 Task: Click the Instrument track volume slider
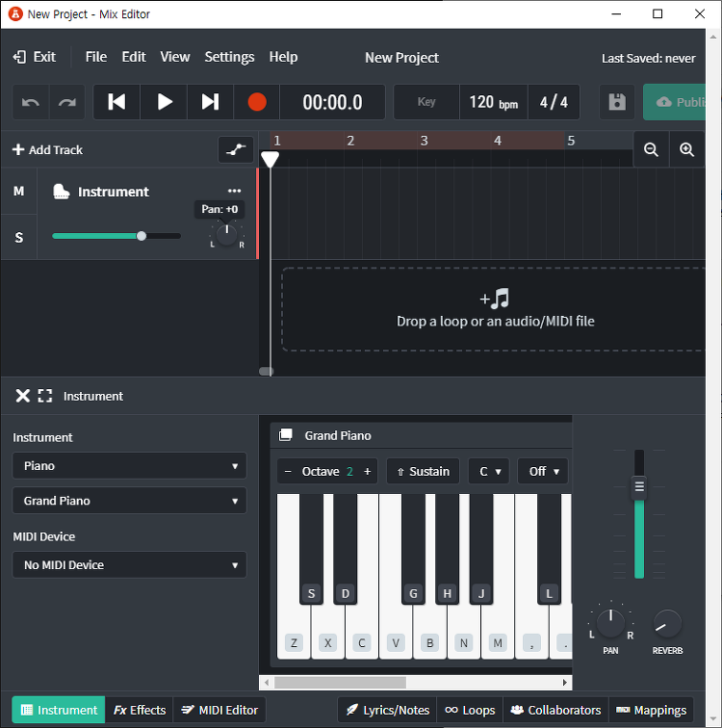click(x=116, y=236)
